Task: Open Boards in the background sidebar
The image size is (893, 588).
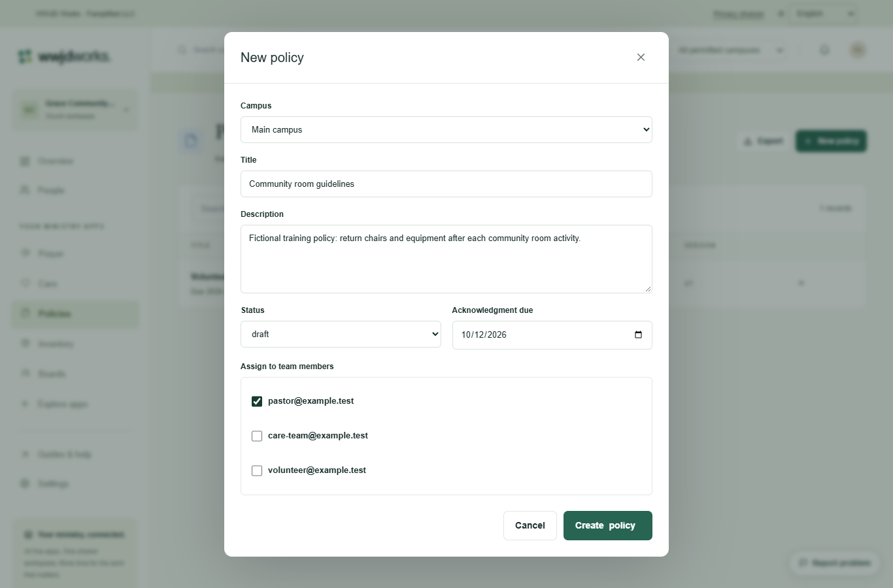Action: [x=75, y=374]
